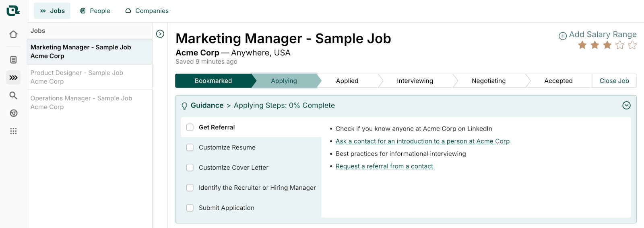Open the Request a referral from contact link
This screenshot has height=228, width=644.
click(384, 166)
